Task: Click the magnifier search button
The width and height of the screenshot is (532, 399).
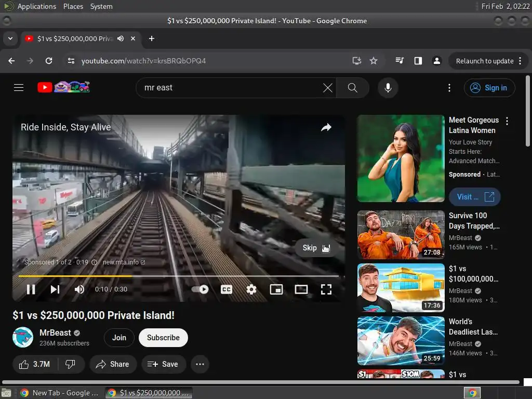Action: [353, 88]
